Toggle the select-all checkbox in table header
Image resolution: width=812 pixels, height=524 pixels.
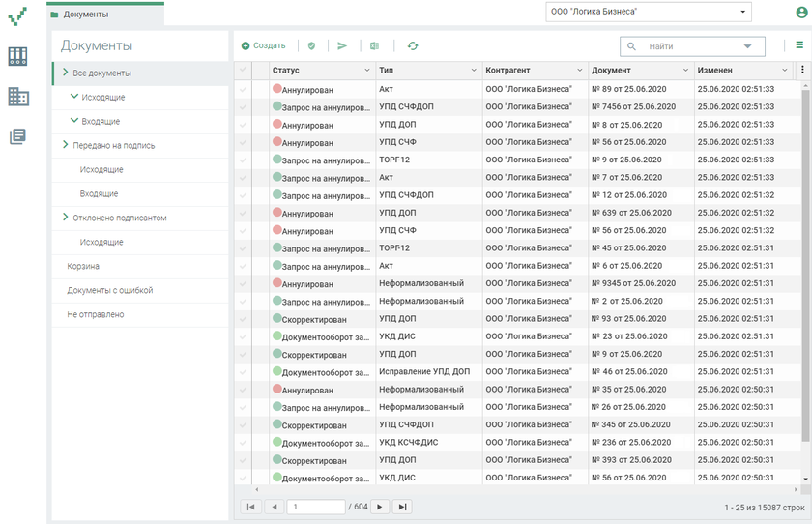click(243, 71)
